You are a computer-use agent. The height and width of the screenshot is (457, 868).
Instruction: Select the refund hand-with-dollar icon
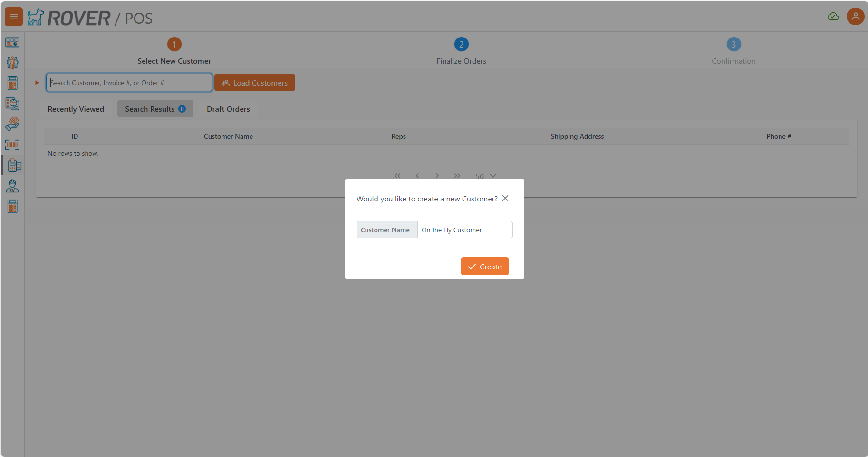(12, 124)
